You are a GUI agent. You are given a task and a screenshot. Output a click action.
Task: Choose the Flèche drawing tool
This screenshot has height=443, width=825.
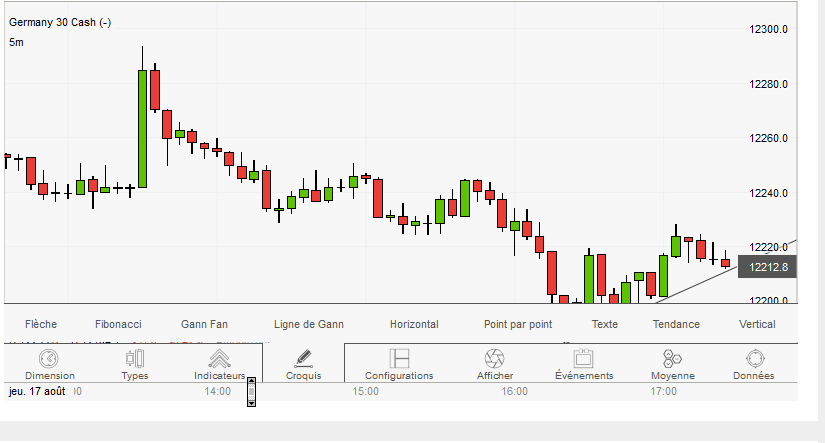[41, 324]
